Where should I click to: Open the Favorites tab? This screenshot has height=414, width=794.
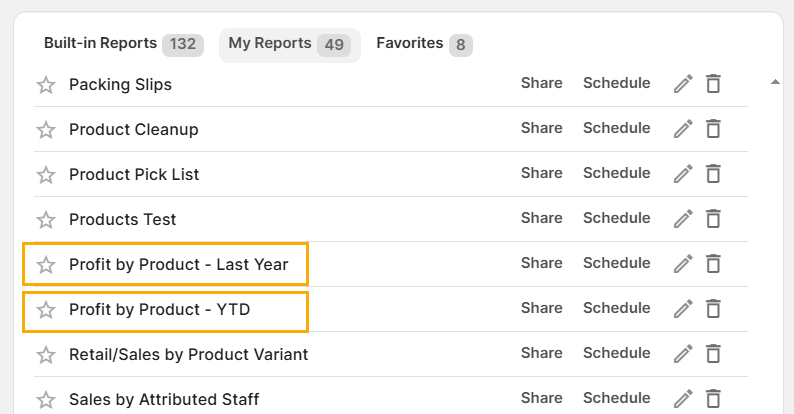423,44
